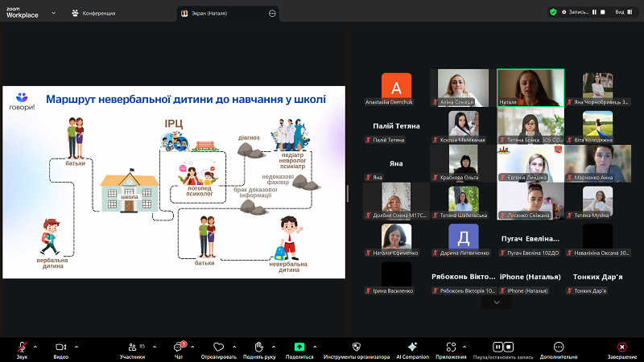Expand the video options arrow next to Видео

pos(77,348)
